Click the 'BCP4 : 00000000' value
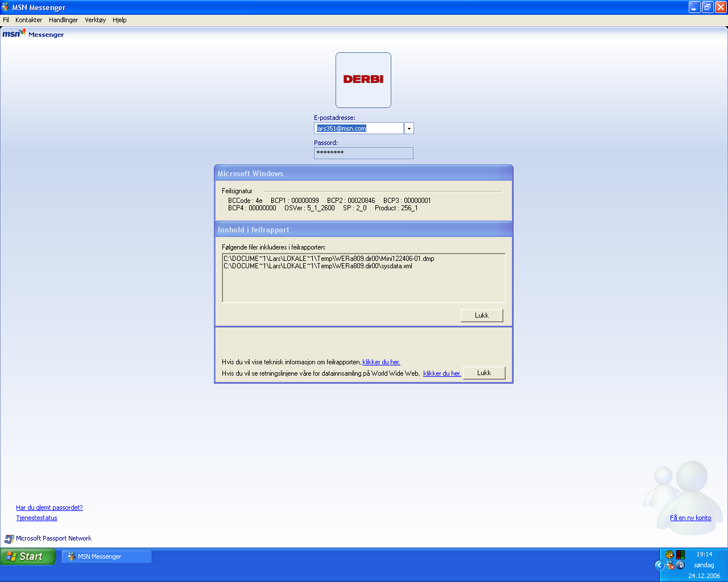 (x=252, y=208)
